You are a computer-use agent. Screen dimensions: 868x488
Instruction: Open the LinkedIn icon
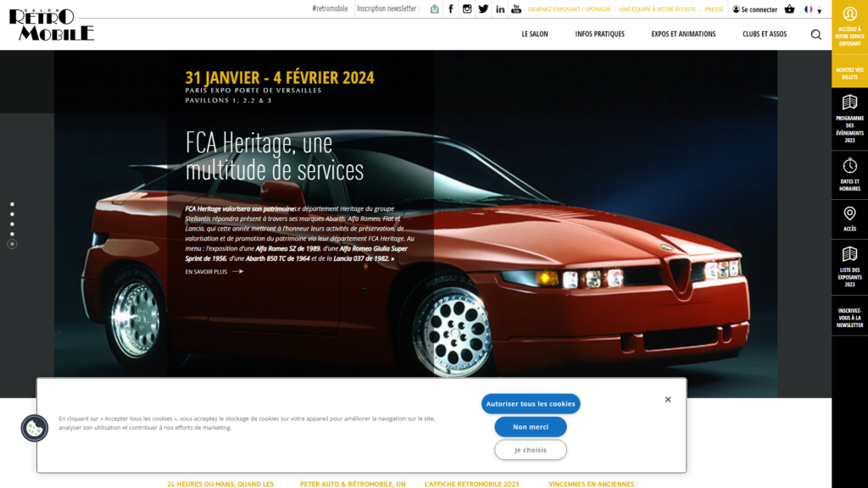[500, 8]
